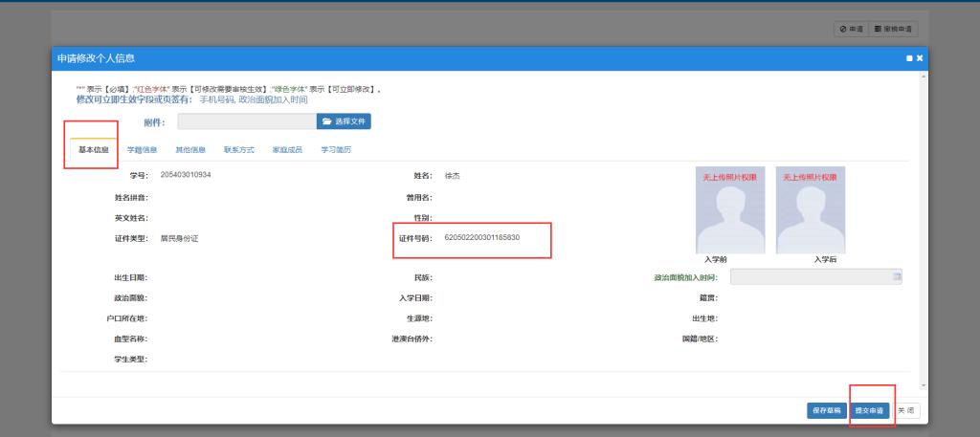Show the 学习简历 tab
This screenshot has height=437, width=980.
336,150
